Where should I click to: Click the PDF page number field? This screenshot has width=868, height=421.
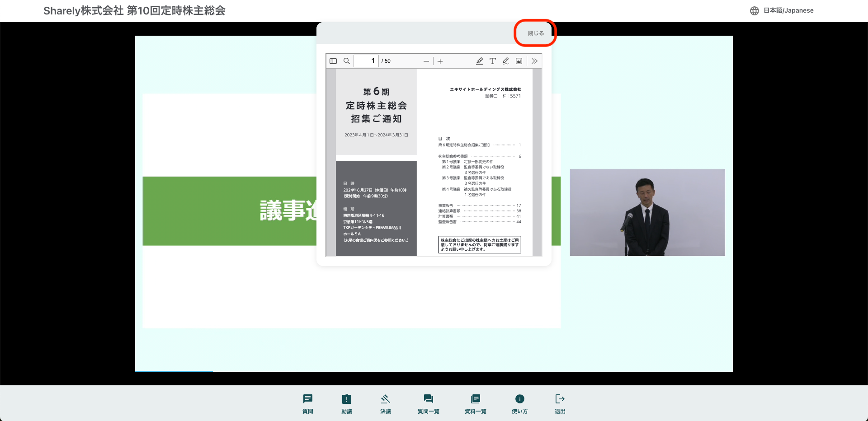coord(366,61)
